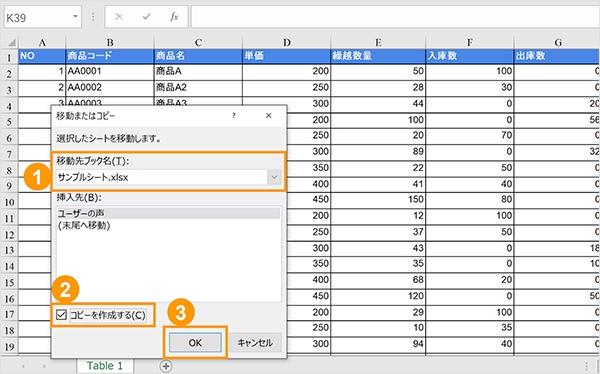Select column B header
The width and height of the screenshot is (600, 374).
(x=110, y=42)
